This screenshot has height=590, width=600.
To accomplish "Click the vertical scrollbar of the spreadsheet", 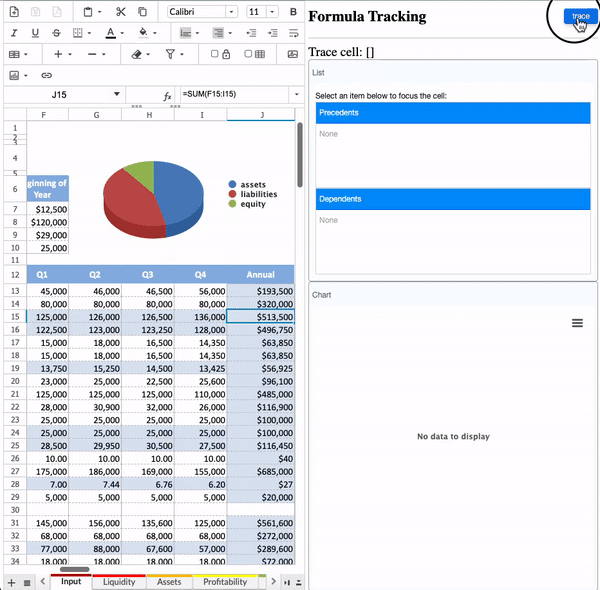I will click(x=300, y=155).
